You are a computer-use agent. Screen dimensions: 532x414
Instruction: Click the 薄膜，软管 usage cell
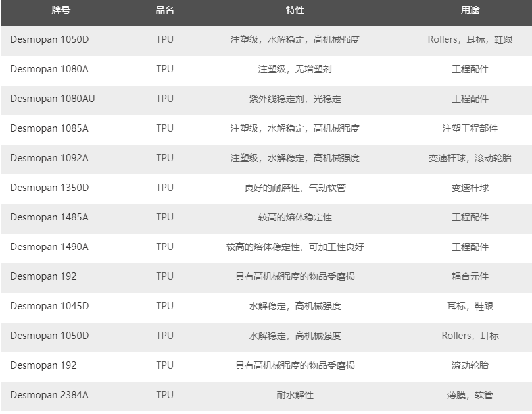click(470, 395)
